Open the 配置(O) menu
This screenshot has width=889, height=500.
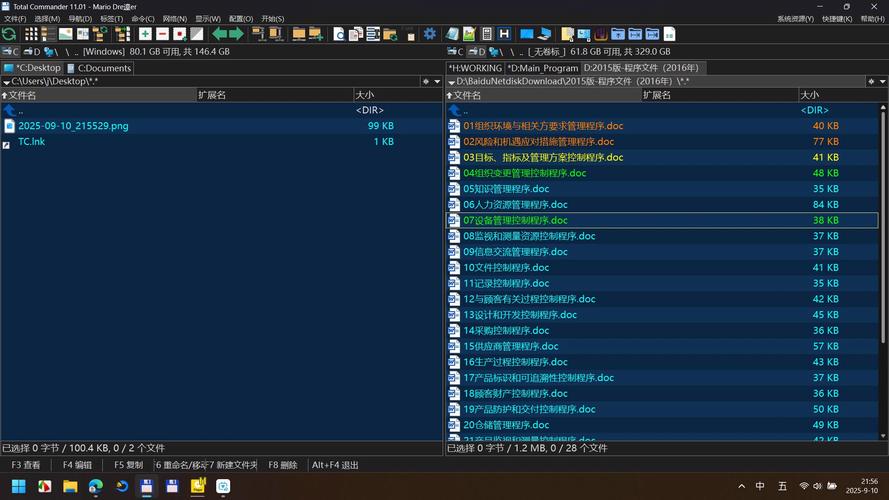pyautogui.click(x=241, y=19)
